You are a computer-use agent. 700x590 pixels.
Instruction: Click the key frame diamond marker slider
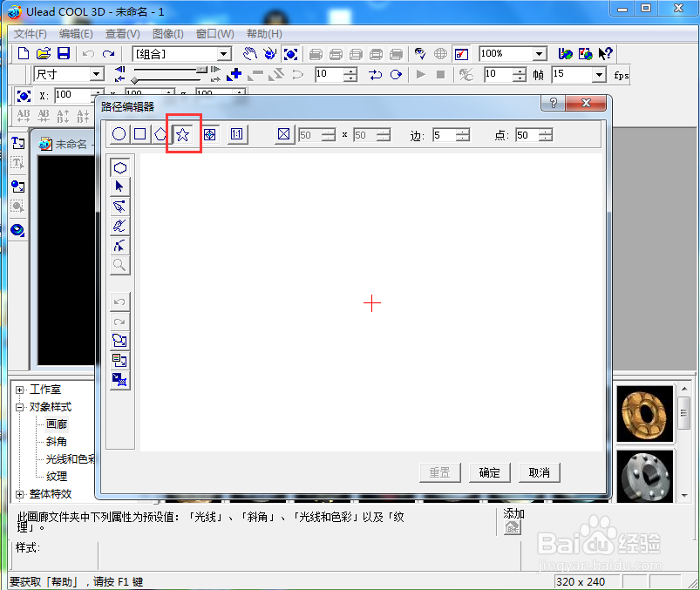pos(134,81)
